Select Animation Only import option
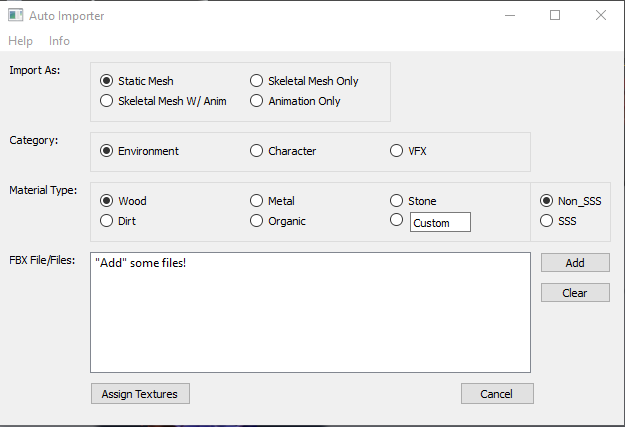This screenshot has width=625, height=427. click(257, 101)
